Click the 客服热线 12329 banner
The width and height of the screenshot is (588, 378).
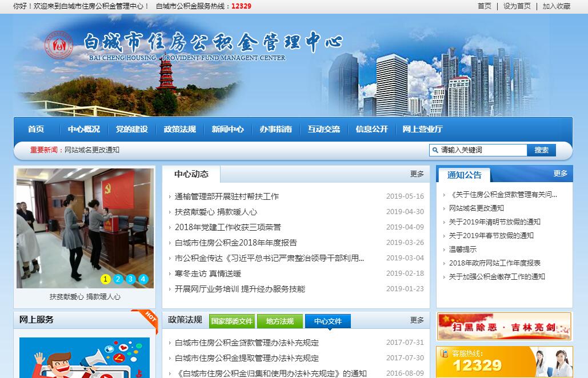click(505, 362)
